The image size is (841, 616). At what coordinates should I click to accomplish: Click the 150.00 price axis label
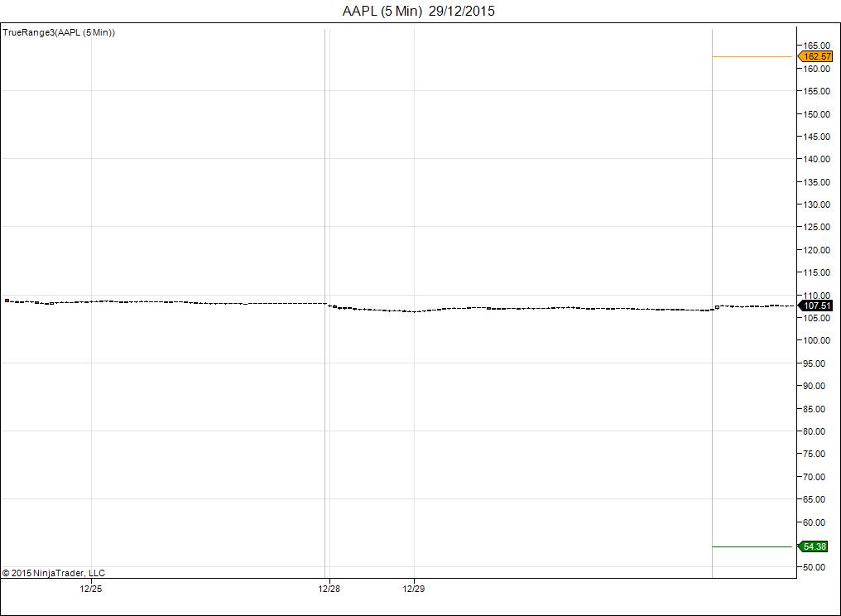(816, 113)
